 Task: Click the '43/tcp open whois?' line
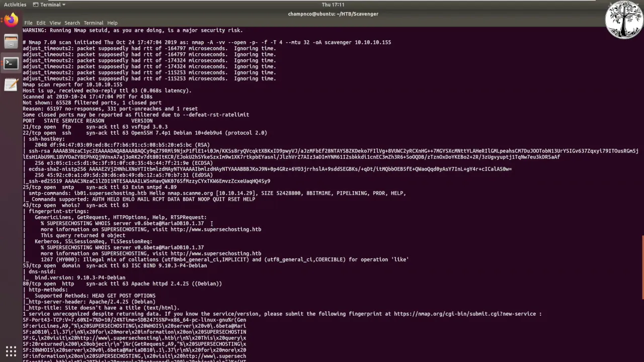coord(75,205)
